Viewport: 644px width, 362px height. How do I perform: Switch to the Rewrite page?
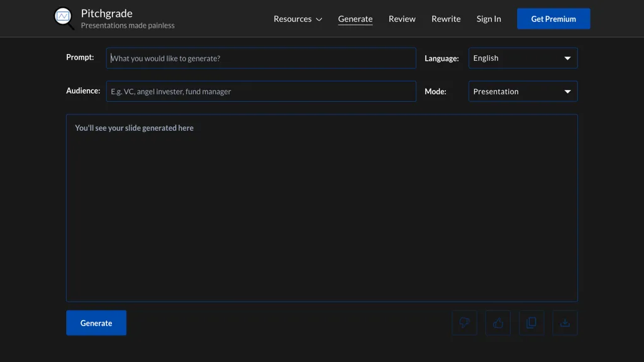[x=446, y=19]
